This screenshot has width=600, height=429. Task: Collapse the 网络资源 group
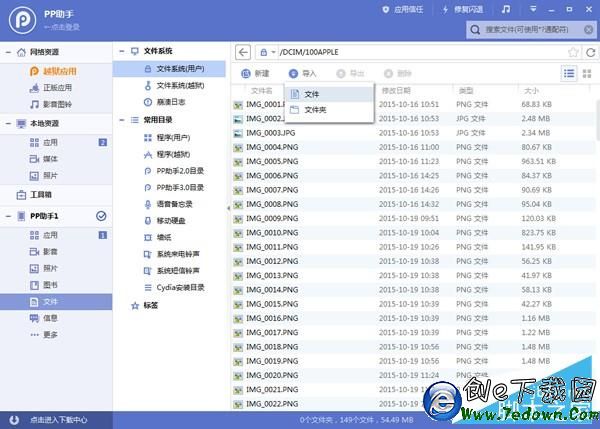(x=8, y=52)
